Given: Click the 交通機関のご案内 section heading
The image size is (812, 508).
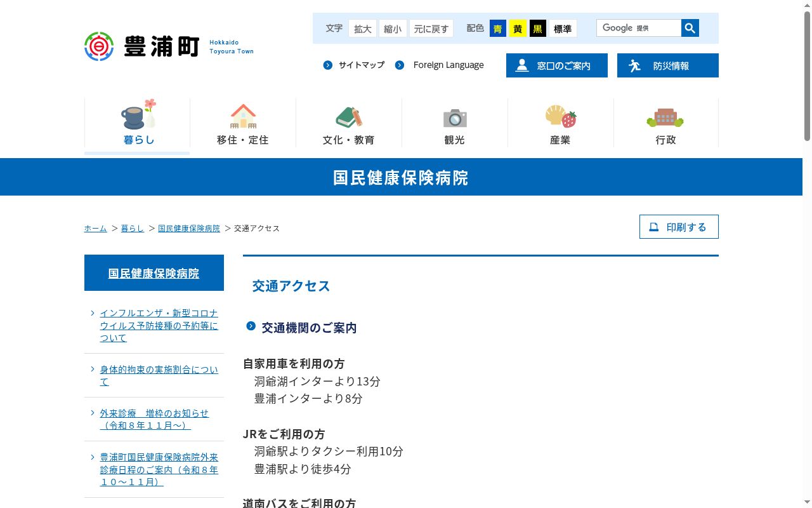Looking at the screenshot, I should [x=309, y=328].
